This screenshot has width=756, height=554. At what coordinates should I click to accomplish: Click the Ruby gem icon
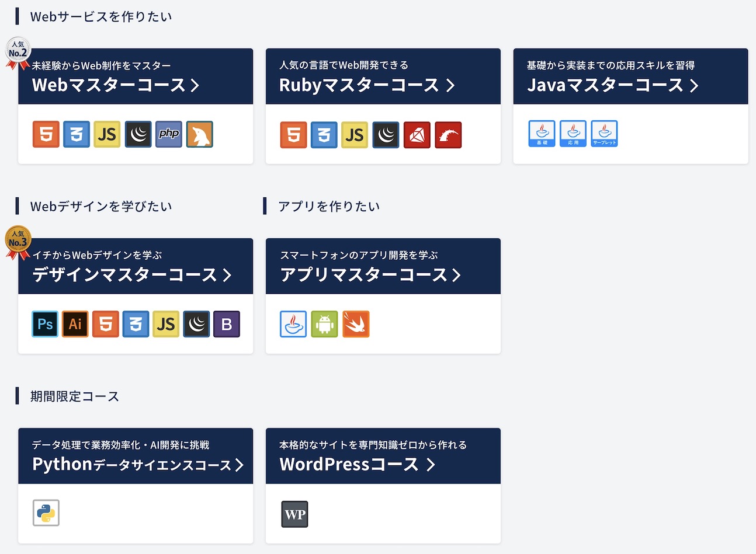(417, 135)
